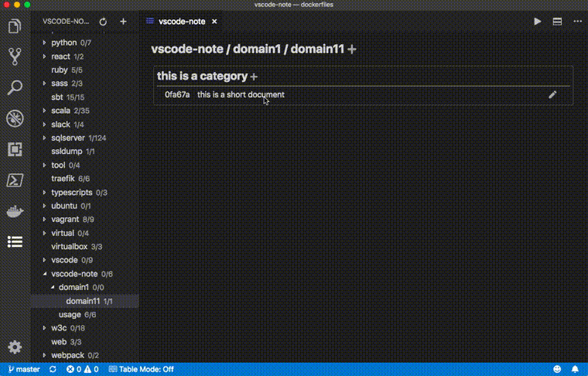588x376 pixels.
Task: Click the note id 0fa67a
Action: (x=177, y=94)
